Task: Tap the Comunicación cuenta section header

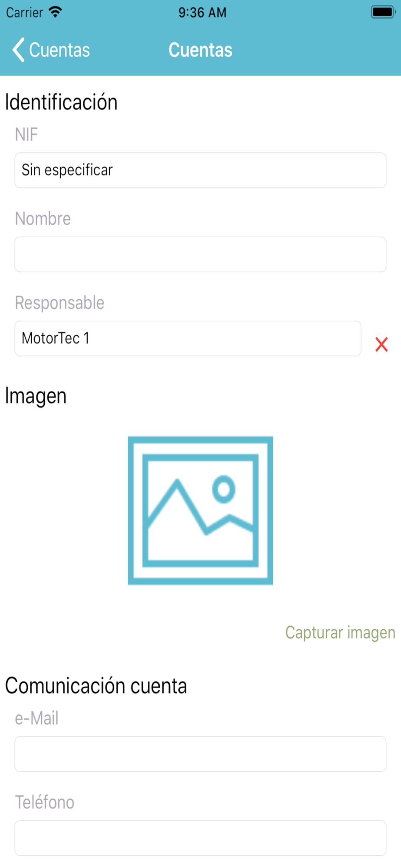Action: (96, 686)
